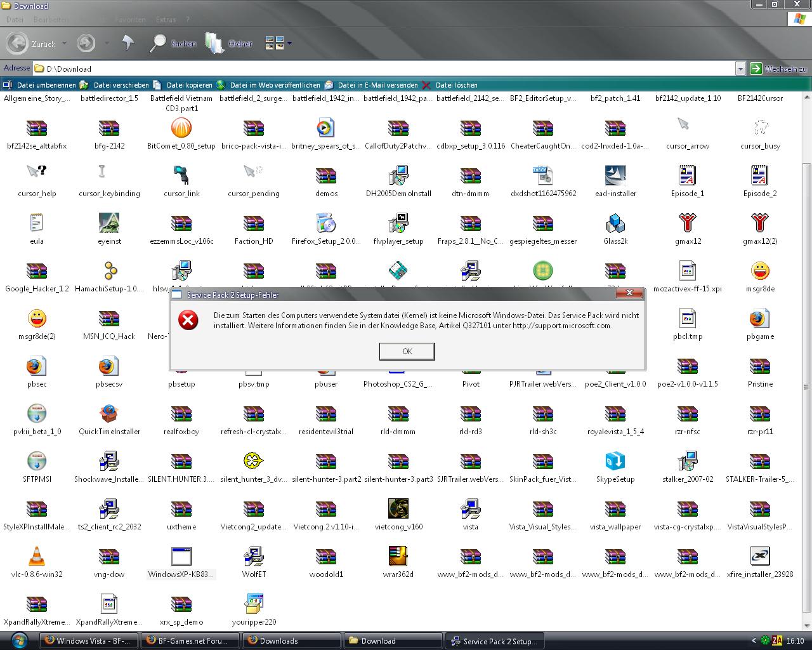Show the Ordner folder tree

tap(229, 43)
